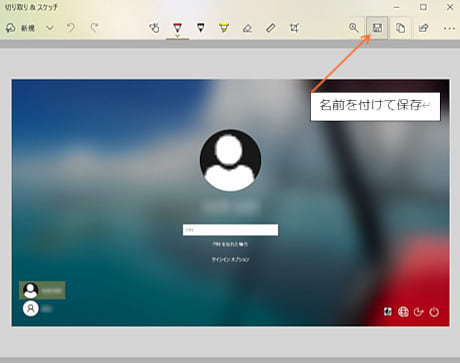The image size is (460, 364).
Task: Select the red ballpoint pen tool
Action: pyautogui.click(x=177, y=27)
